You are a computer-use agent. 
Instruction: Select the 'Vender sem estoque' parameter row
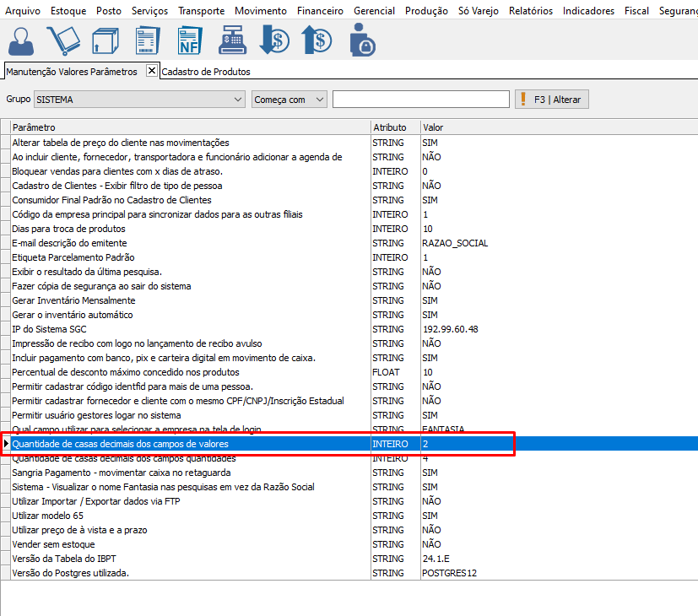[53, 544]
